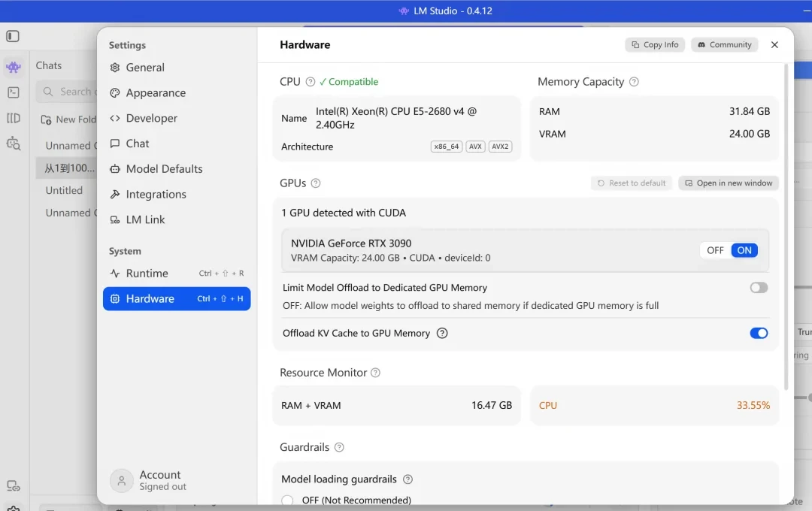The image size is (812, 511).
Task: Click the Account avatar icon
Action: click(121, 480)
